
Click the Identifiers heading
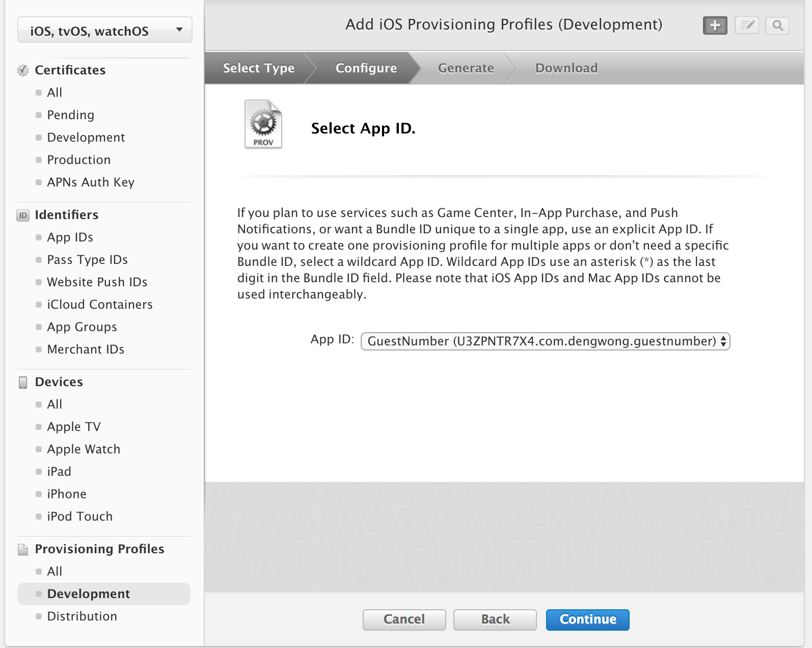(x=67, y=215)
